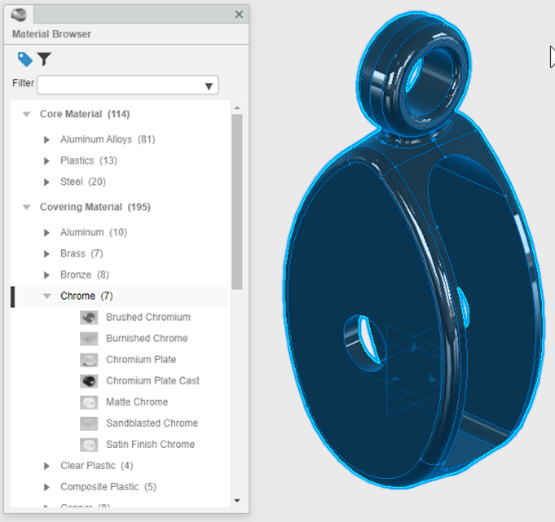
Task: Collapse the Core Material group
Action: pyautogui.click(x=26, y=114)
